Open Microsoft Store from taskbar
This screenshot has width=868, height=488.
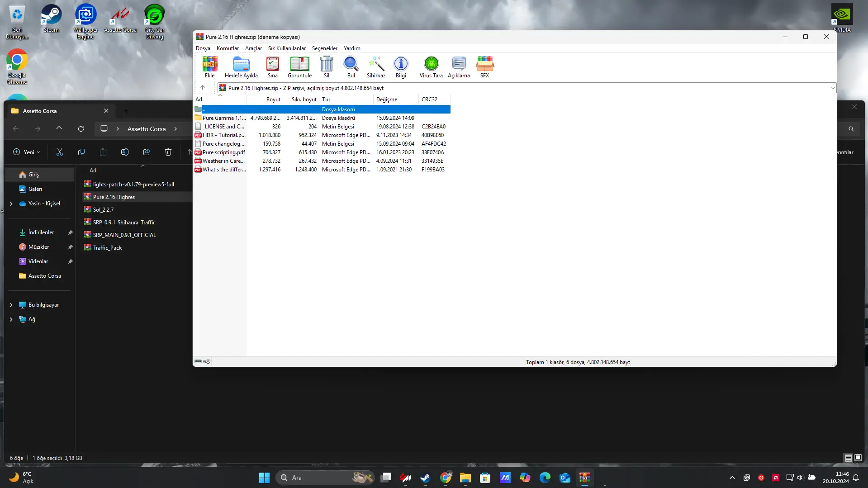click(485, 478)
